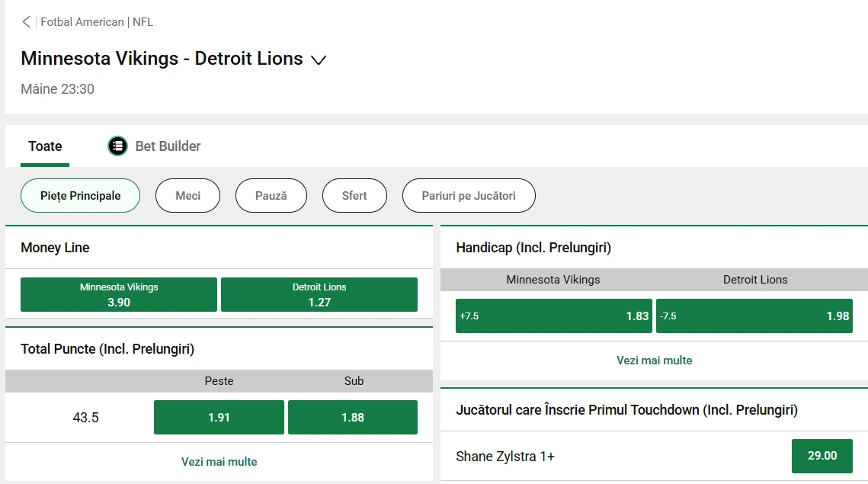
Task: Select Lions -7.5 handicap at 1.98
Action: tap(754, 316)
